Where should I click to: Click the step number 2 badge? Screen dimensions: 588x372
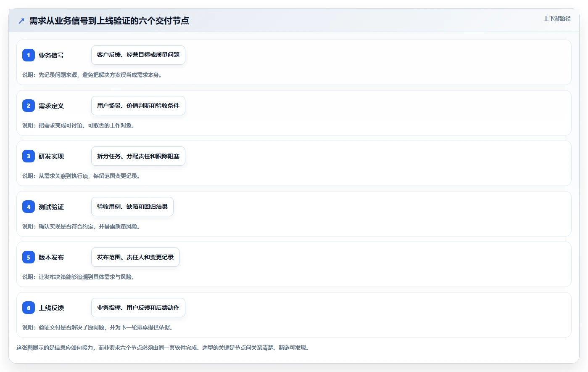(29, 106)
